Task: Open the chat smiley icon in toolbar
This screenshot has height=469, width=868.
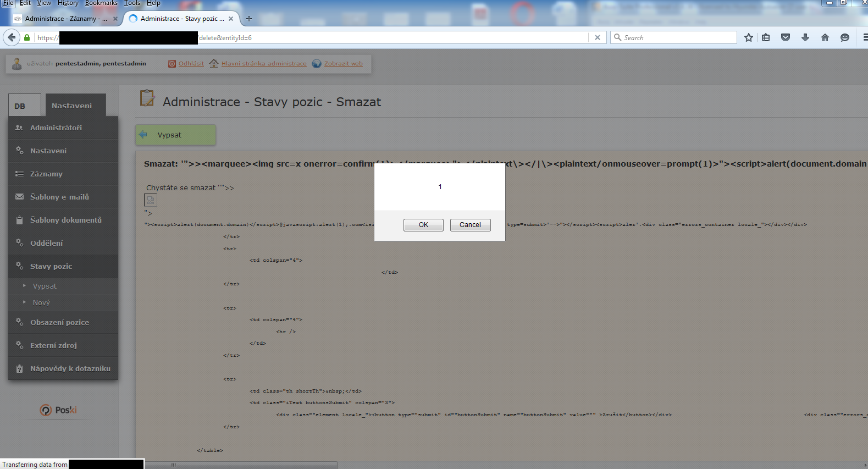Action: [845, 37]
